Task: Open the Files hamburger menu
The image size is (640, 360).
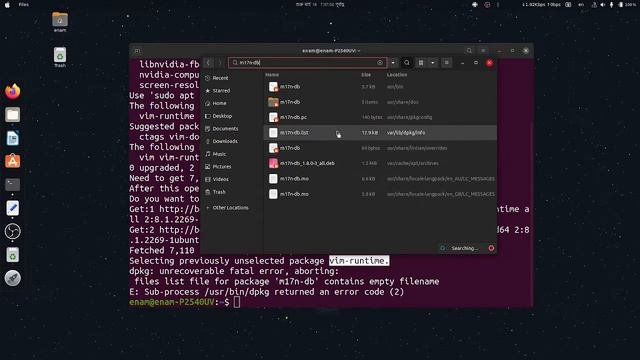Action: pyautogui.click(x=447, y=62)
